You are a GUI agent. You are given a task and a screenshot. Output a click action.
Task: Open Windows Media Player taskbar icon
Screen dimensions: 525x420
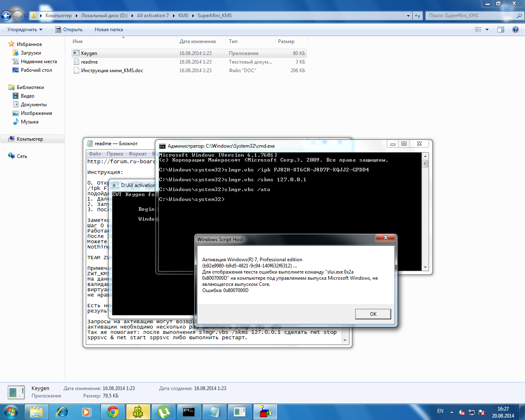click(87, 412)
